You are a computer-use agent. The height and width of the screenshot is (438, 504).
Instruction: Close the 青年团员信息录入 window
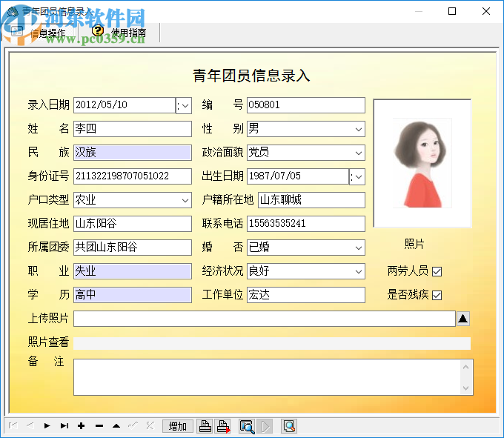486,11
